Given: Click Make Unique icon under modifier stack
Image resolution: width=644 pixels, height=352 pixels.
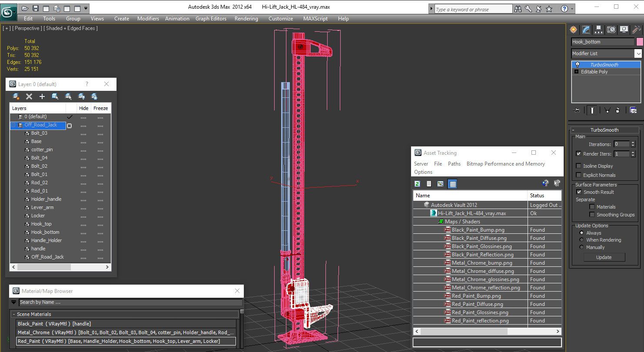Looking at the screenshot, I should 607,110.
